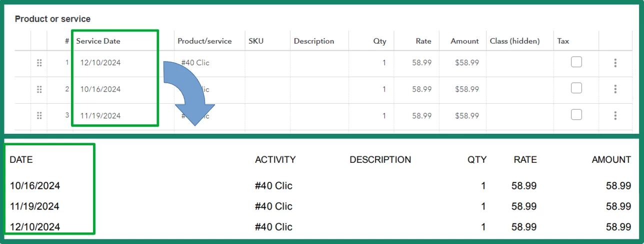Tick the Tax checkbox for row 2

(x=576, y=88)
